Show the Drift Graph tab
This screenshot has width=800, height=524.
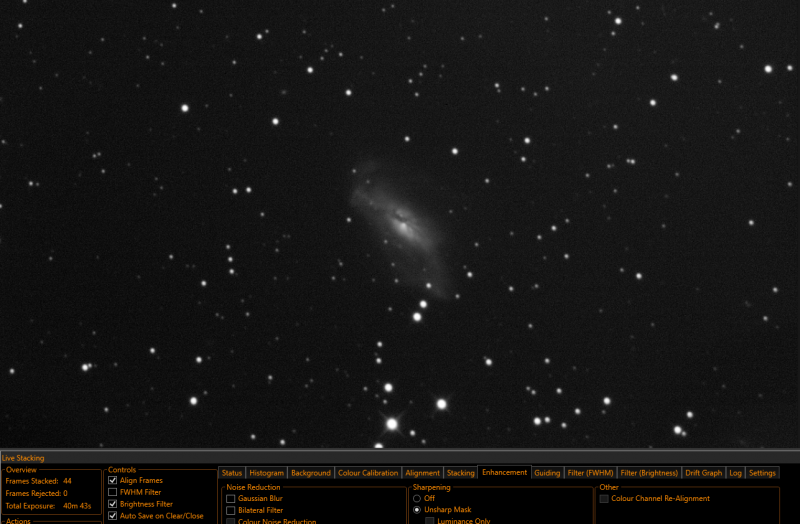[704, 473]
